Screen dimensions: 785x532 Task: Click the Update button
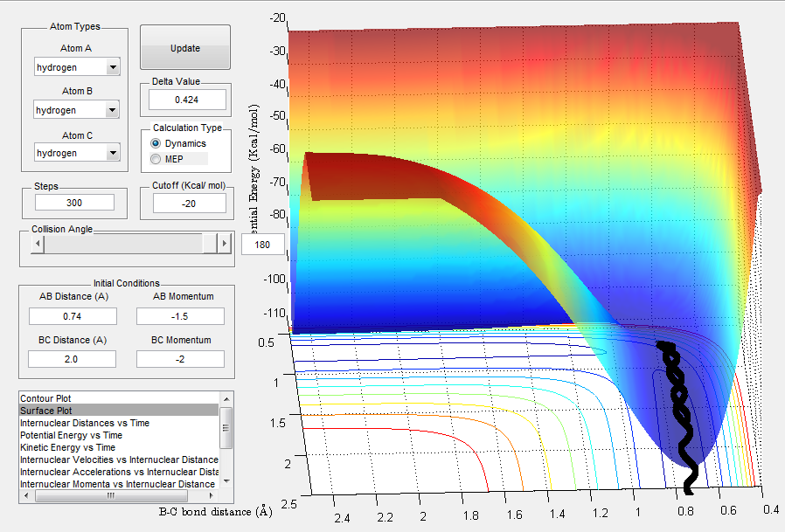[185, 47]
